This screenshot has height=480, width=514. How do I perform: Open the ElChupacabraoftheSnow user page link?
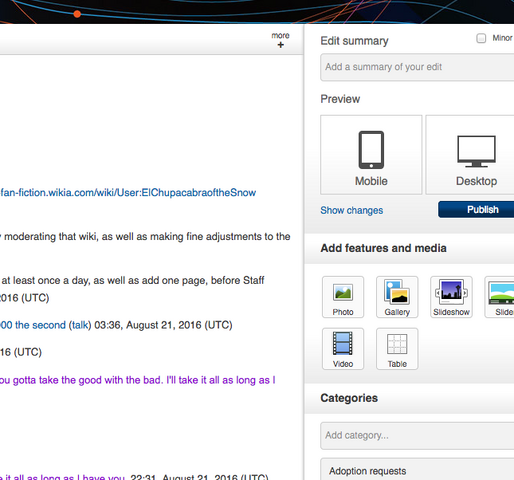coord(128,193)
